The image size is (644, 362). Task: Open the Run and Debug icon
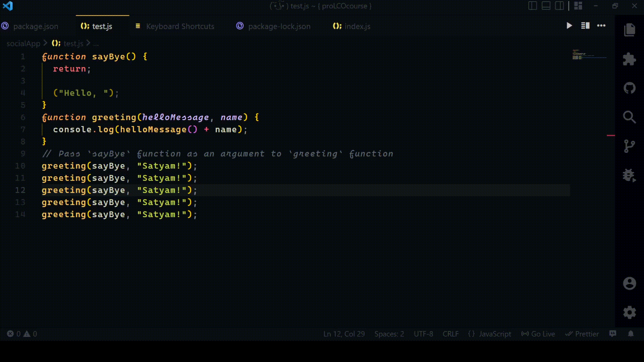[x=630, y=175]
